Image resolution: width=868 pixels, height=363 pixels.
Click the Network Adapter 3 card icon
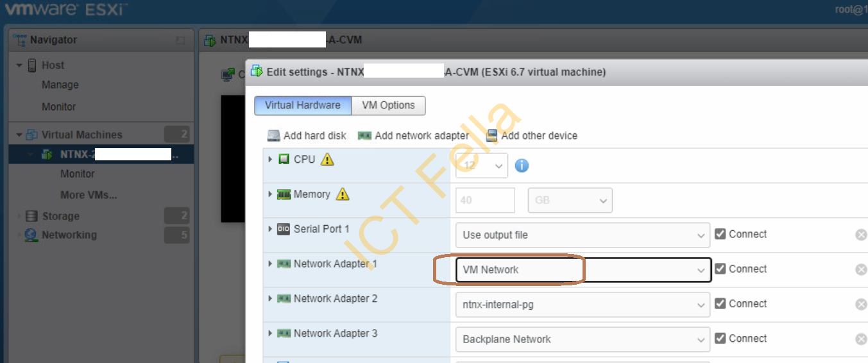[x=284, y=333]
